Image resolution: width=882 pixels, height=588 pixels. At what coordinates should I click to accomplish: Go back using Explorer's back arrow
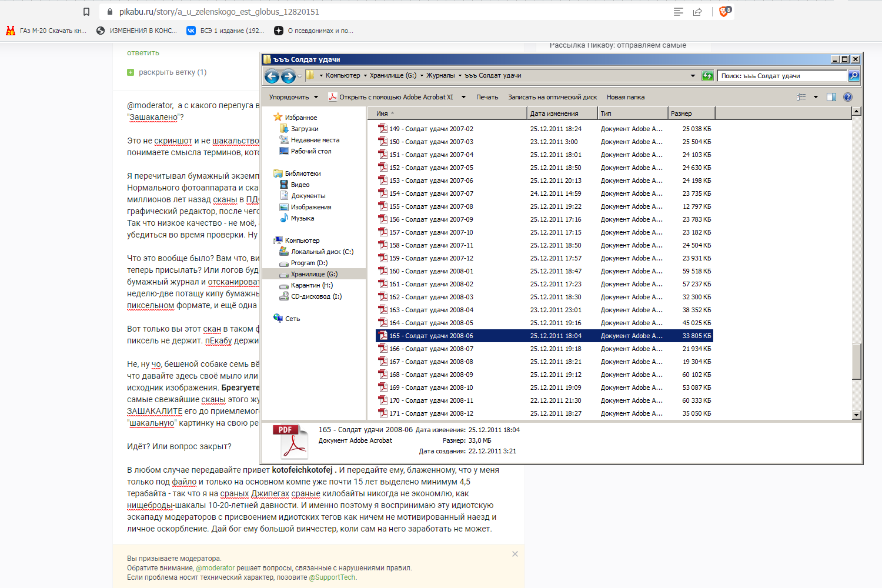pyautogui.click(x=272, y=76)
